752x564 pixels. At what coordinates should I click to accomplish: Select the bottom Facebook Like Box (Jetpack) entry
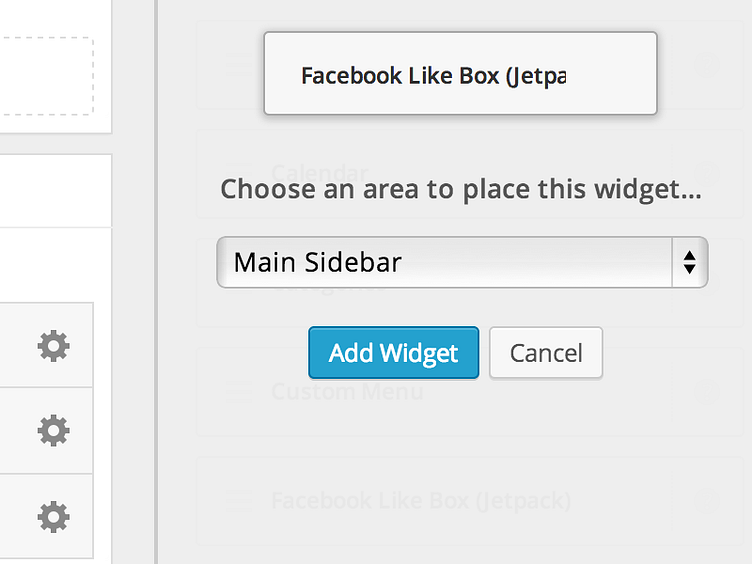tap(420, 500)
